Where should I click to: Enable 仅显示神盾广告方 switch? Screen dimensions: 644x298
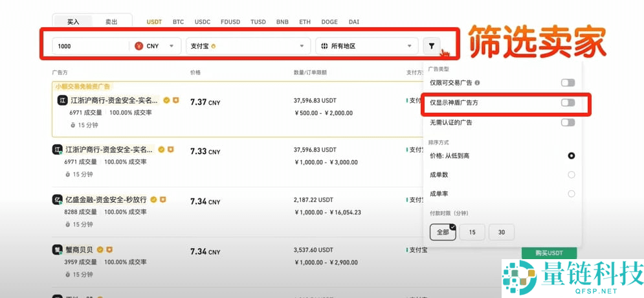[x=568, y=103]
